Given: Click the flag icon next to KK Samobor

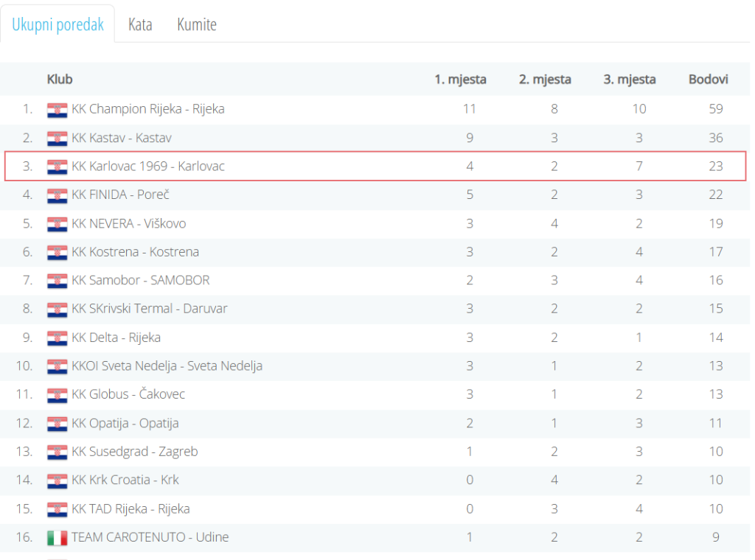Looking at the screenshot, I should (x=57, y=281).
